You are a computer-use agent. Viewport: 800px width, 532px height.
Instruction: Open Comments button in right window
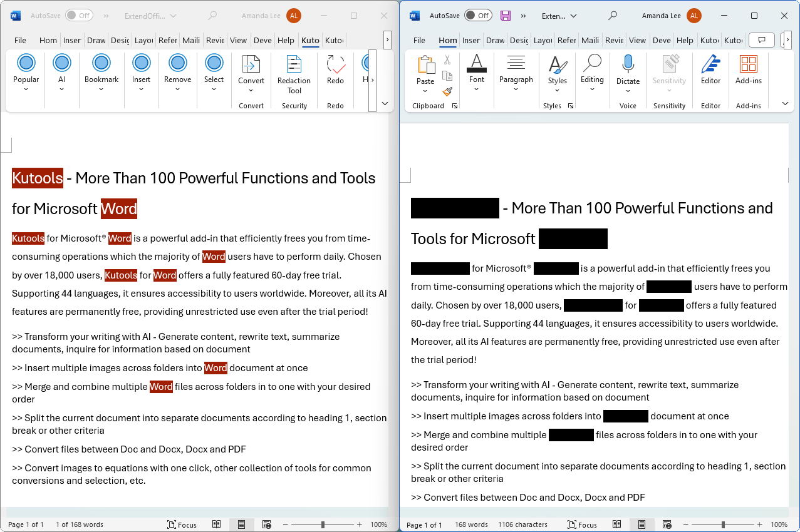click(762, 40)
